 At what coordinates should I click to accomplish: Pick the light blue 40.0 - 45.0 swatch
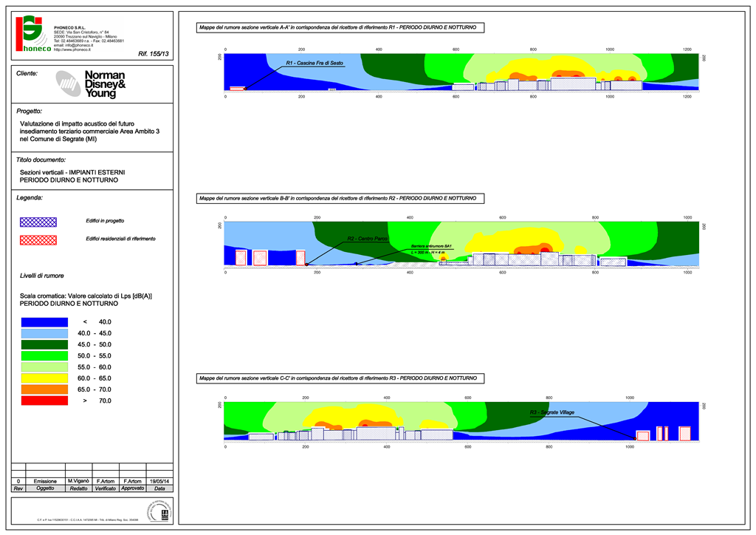tap(44, 333)
